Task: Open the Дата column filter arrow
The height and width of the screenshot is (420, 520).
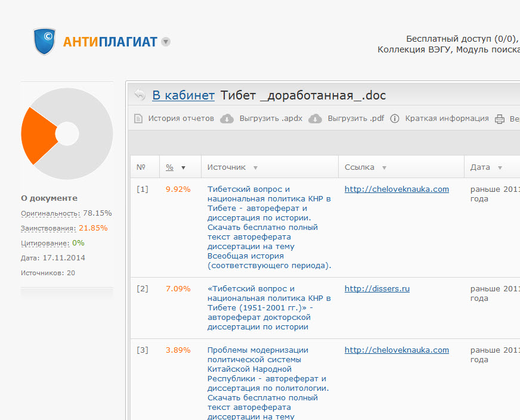Action: 500,167
